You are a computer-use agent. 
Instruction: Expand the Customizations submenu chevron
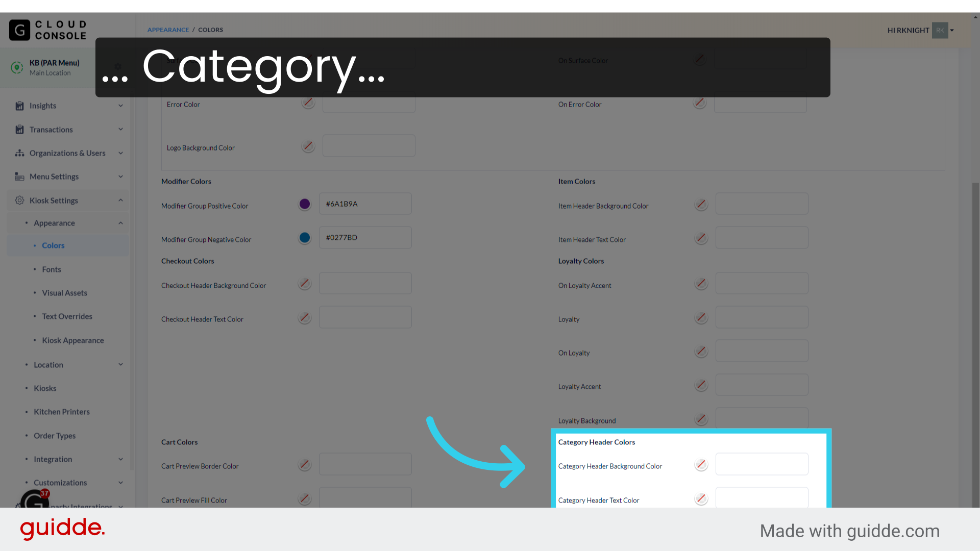click(121, 483)
